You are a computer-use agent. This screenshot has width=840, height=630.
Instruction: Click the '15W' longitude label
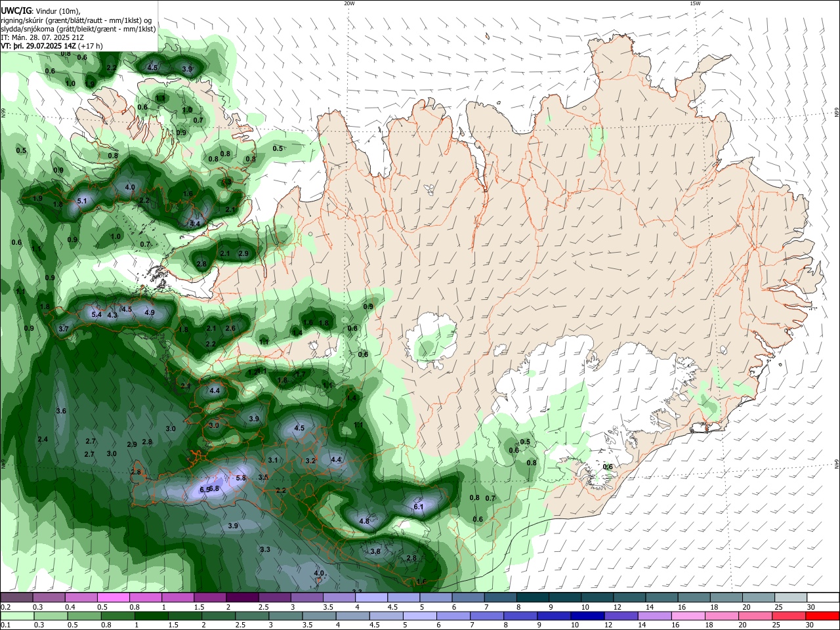pyautogui.click(x=695, y=3)
